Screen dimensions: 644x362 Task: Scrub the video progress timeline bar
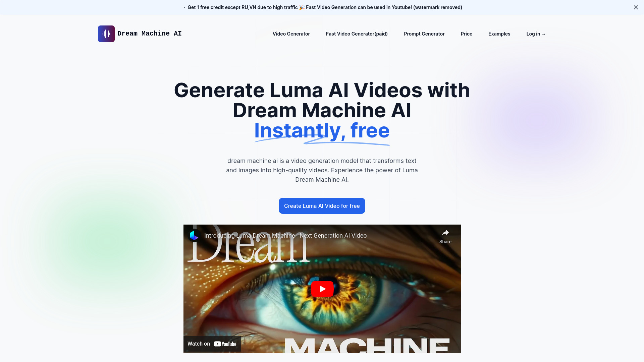(322, 351)
